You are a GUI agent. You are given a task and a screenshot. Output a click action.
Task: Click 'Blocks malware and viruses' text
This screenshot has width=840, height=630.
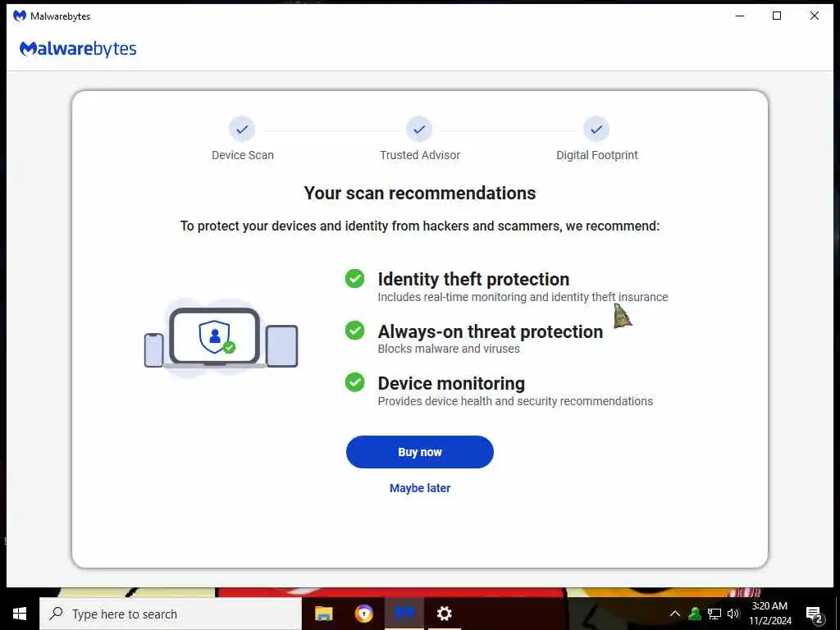click(x=449, y=349)
